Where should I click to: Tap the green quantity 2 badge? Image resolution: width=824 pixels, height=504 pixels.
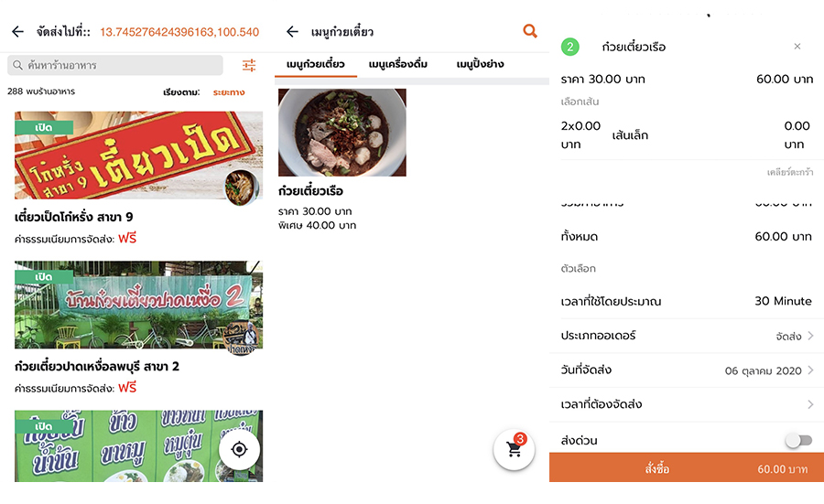click(570, 47)
